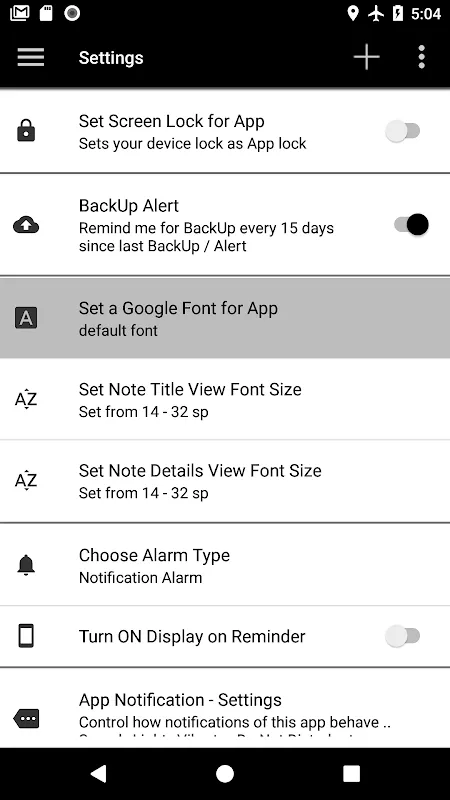Click the cloud upload backup icon
This screenshot has width=450, height=800.
tap(26, 225)
